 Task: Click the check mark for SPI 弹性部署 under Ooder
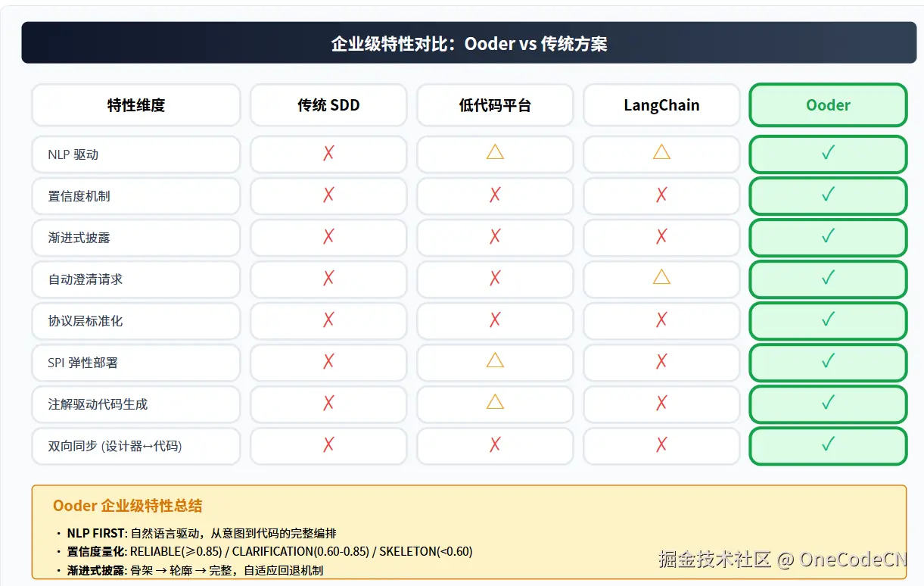pos(828,361)
